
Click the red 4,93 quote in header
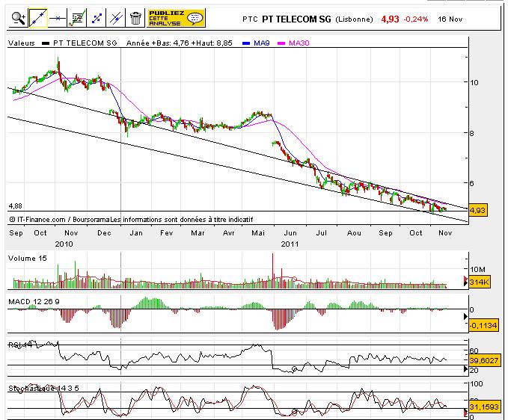coord(390,19)
